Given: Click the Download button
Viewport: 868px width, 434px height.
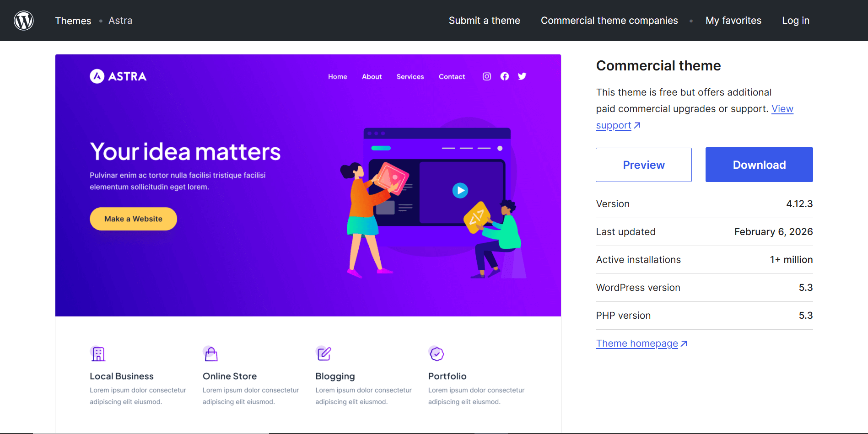Looking at the screenshot, I should tap(759, 165).
